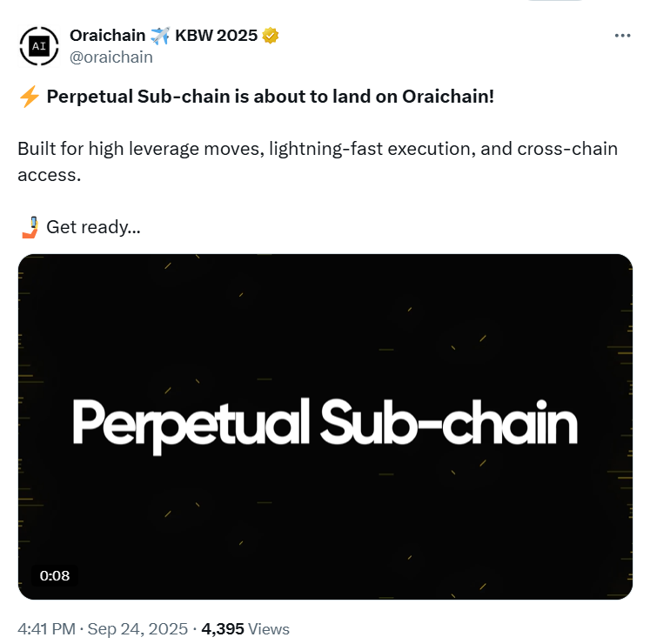Open the 4:41 PM timestamp link
Viewport: 650px width, 644px height.
click(x=47, y=629)
